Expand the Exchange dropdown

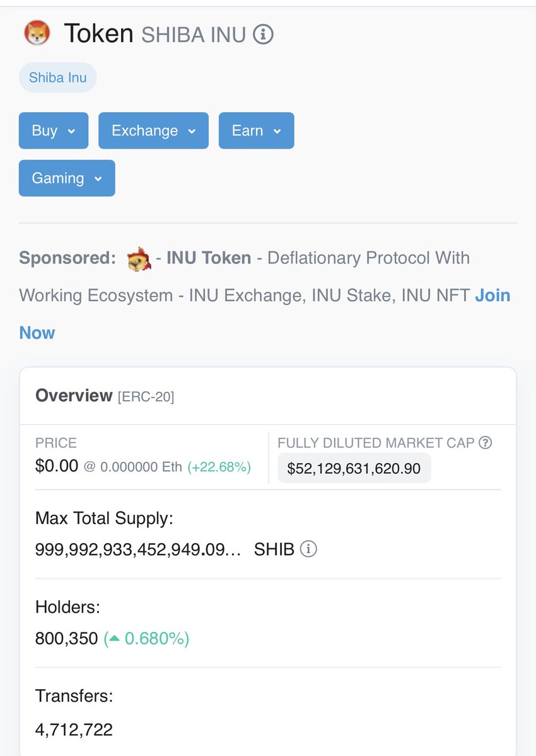(x=153, y=130)
